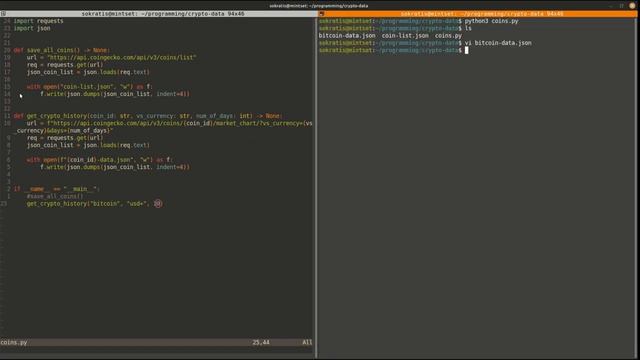Close the Terminator window
Screen dimensions: 640x360
(x=633, y=5)
